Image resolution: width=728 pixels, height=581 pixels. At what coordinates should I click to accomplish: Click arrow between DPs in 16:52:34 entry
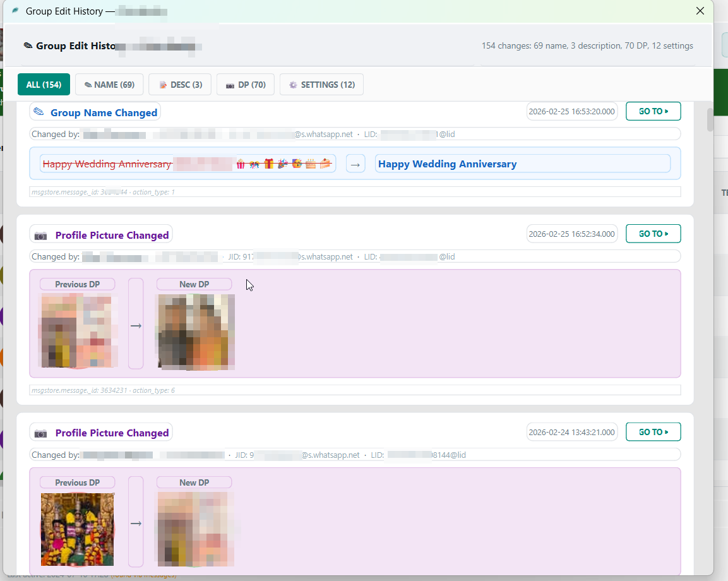point(136,326)
